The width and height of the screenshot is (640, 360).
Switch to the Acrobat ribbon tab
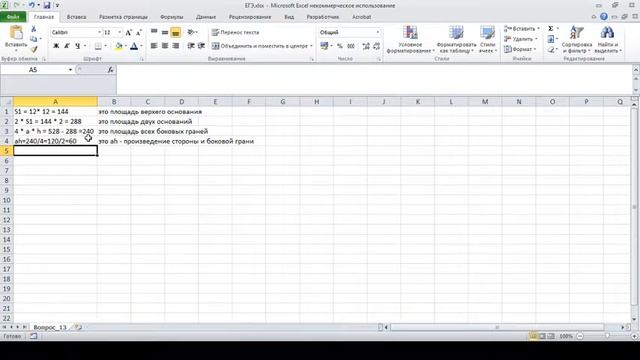361,17
